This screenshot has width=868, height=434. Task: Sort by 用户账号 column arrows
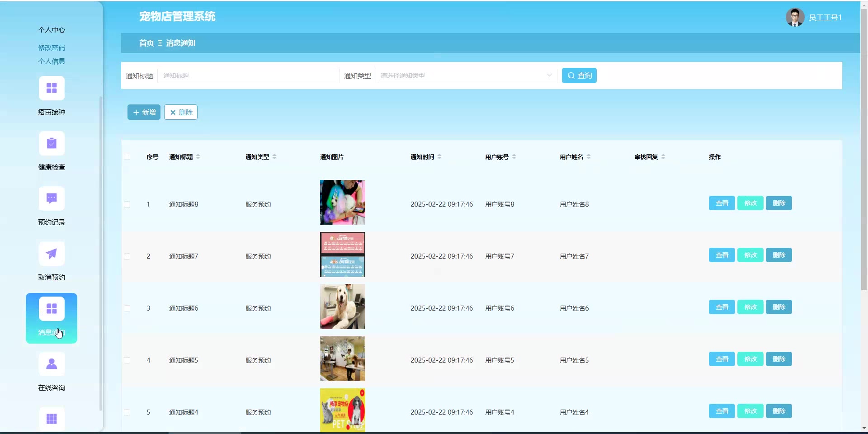tap(514, 157)
